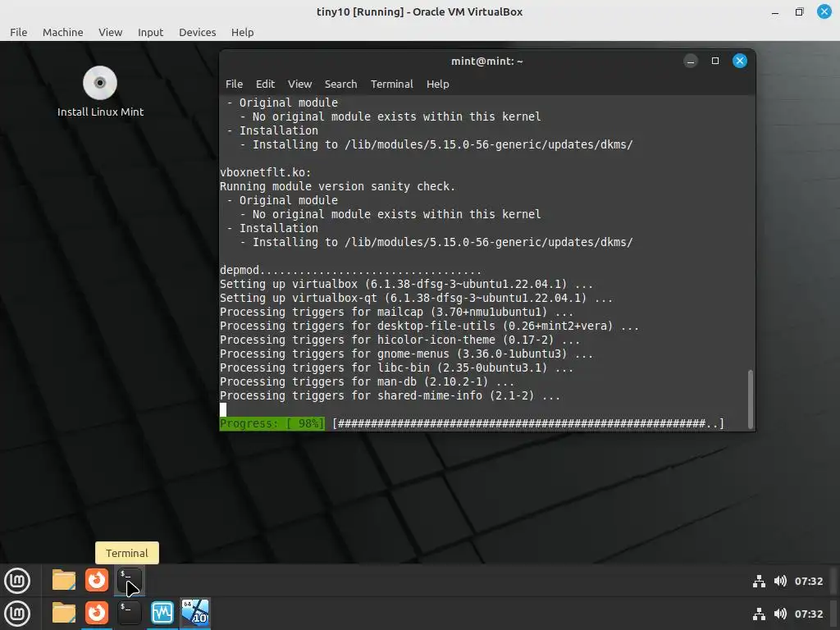Open the VirtualBox File menu

point(18,32)
